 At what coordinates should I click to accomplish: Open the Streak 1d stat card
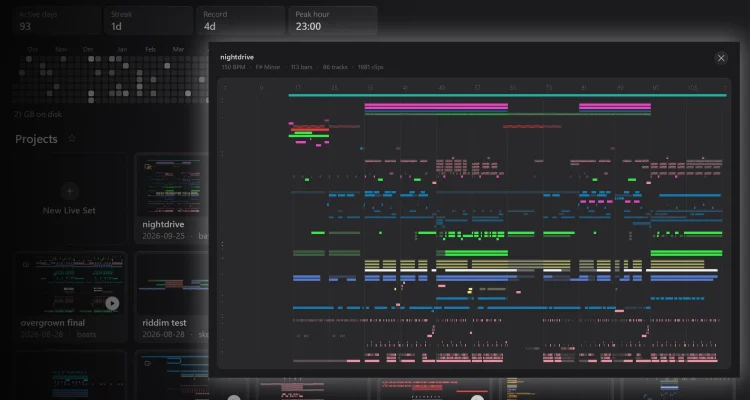(x=149, y=21)
